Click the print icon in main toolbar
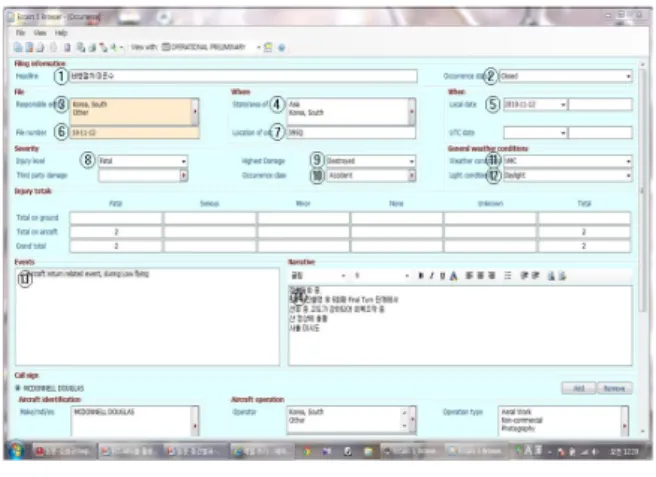The height and width of the screenshot is (477, 656). (41, 47)
